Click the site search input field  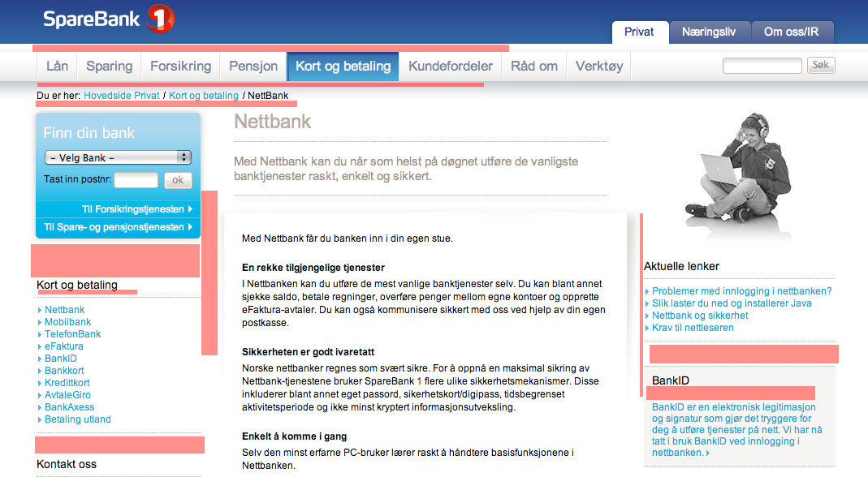point(762,66)
